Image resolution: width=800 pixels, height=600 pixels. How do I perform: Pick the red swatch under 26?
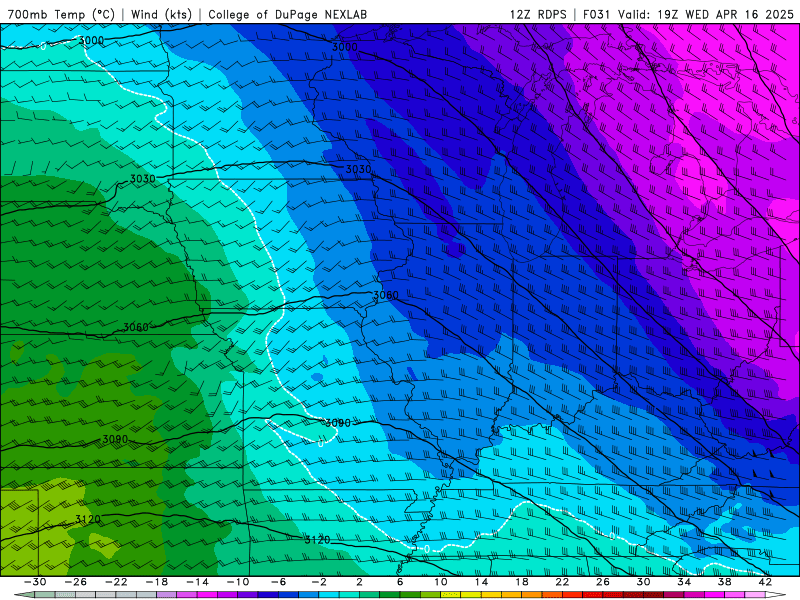point(593,595)
